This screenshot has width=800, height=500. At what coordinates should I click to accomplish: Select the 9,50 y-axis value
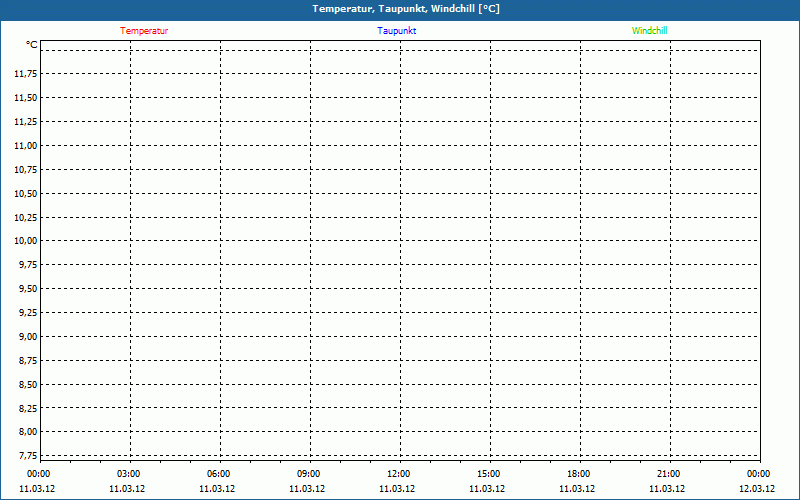coord(28,289)
